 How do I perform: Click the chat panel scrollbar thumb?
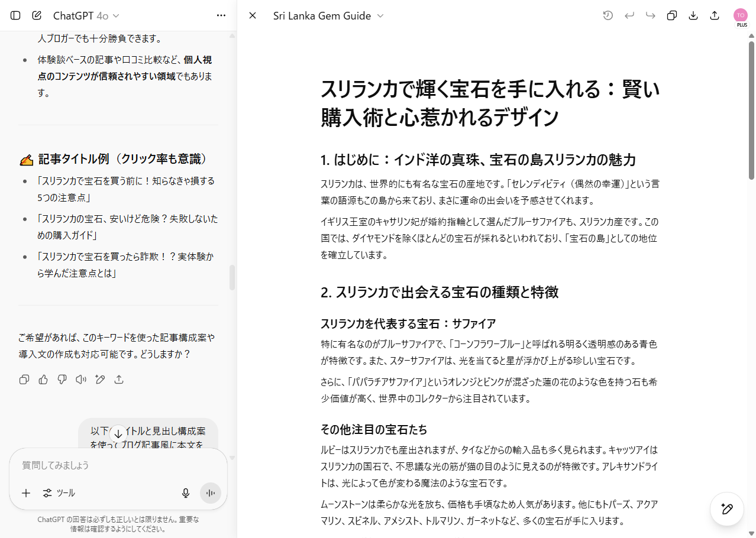(x=232, y=278)
